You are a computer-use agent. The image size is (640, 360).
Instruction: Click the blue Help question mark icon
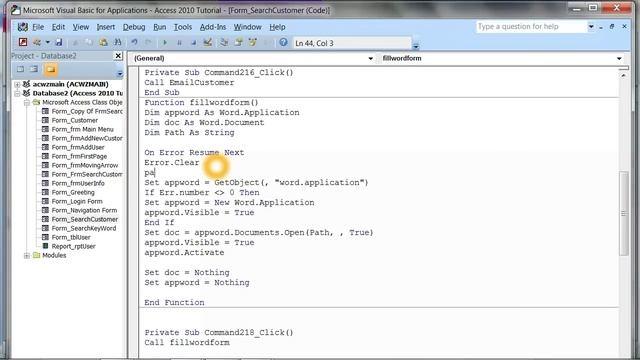[283, 42]
